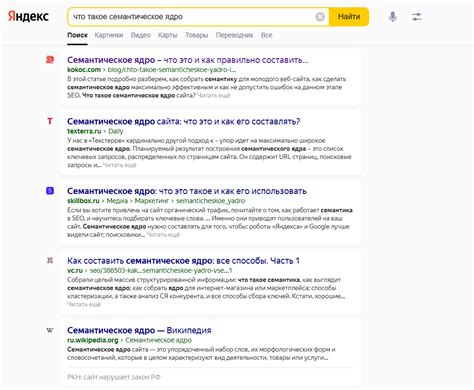Screen dimensions: 474x390
Task: Open result 'Семантическое ядро – что это и как правильно составить'
Action: [188, 60]
